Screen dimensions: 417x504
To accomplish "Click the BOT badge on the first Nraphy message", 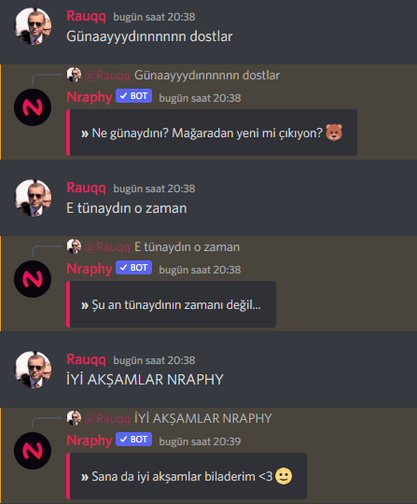I will click(134, 96).
